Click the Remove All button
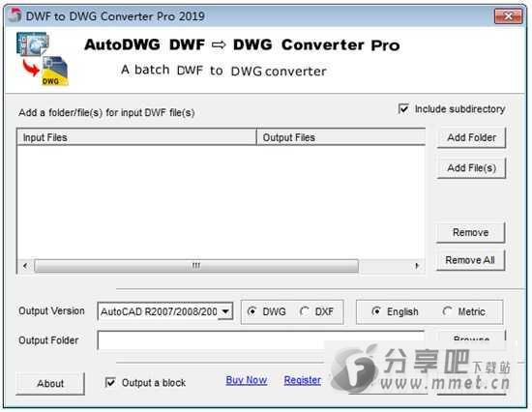The height and width of the screenshot is (412, 532). click(x=471, y=260)
